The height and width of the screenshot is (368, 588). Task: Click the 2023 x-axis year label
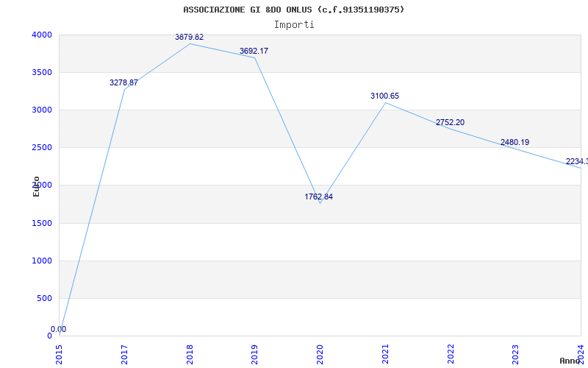pyautogui.click(x=516, y=354)
